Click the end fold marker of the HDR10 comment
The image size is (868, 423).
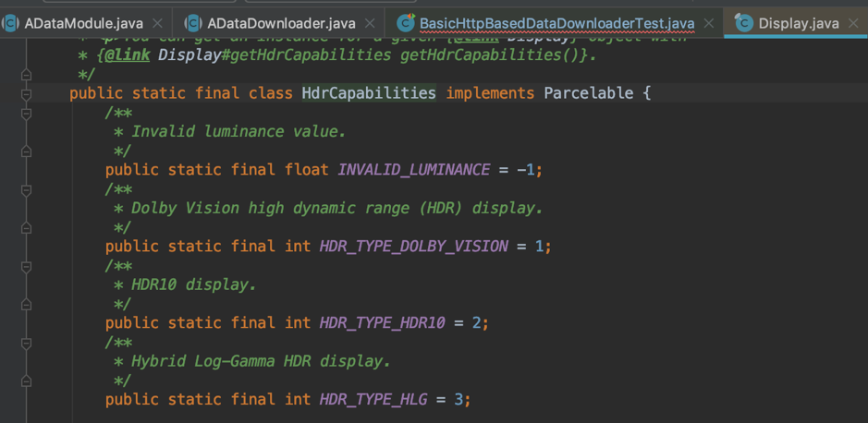pyautogui.click(x=26, y=305)
